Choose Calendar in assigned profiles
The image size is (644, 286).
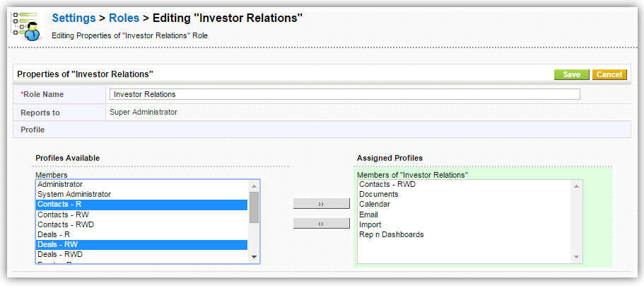pos(375,204)
